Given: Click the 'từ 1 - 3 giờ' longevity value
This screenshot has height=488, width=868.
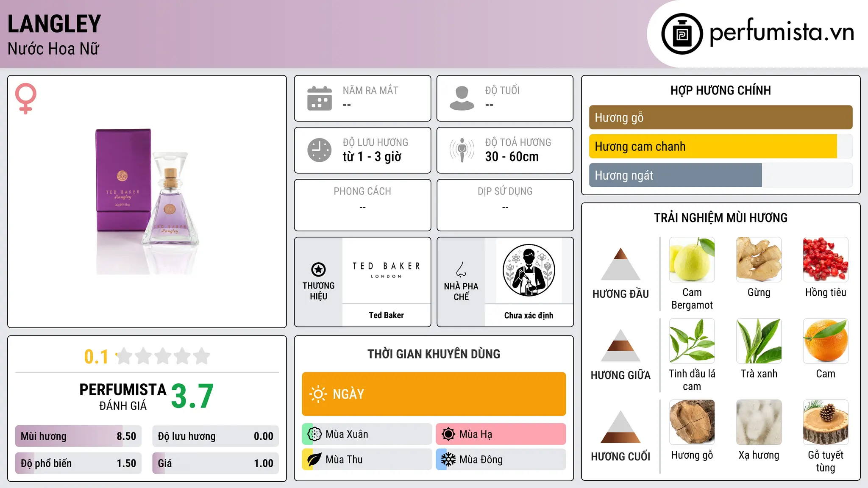Looking at the screenshot, I should pyautogui.click(x=372, y=157).
